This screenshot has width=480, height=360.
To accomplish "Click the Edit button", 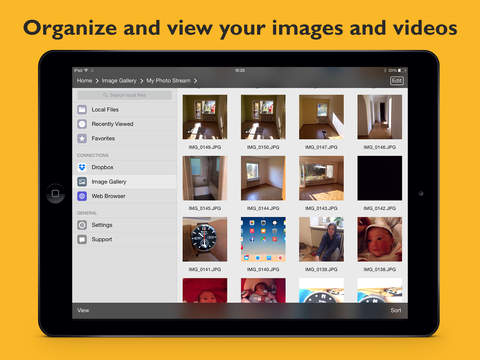I will (x=397, y=81).
